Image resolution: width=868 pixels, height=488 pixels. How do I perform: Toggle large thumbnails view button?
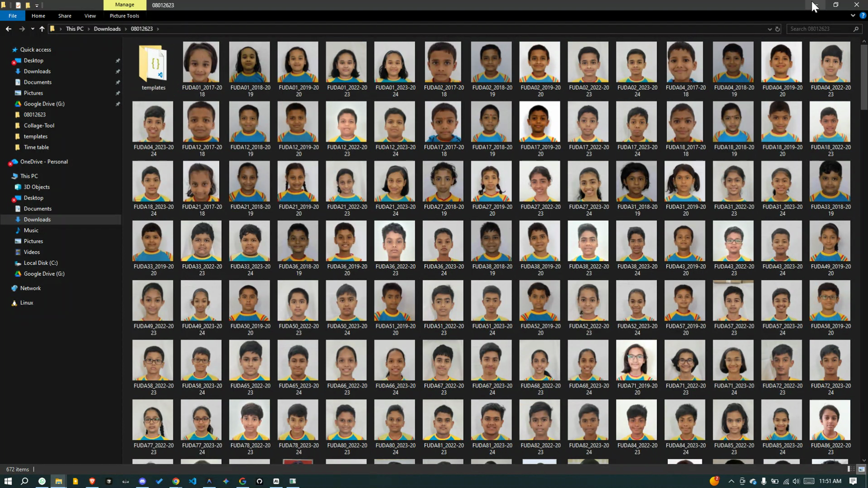[x=861, y=469]
